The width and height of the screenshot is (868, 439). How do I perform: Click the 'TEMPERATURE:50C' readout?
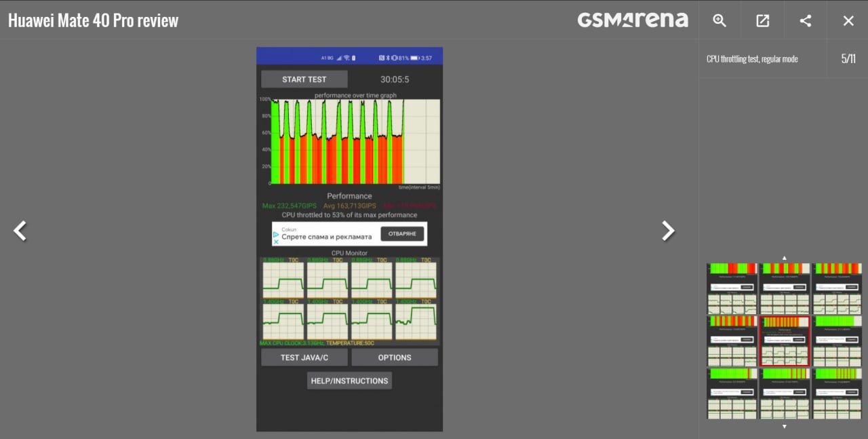pyautogui.click(x=350, y=343)
